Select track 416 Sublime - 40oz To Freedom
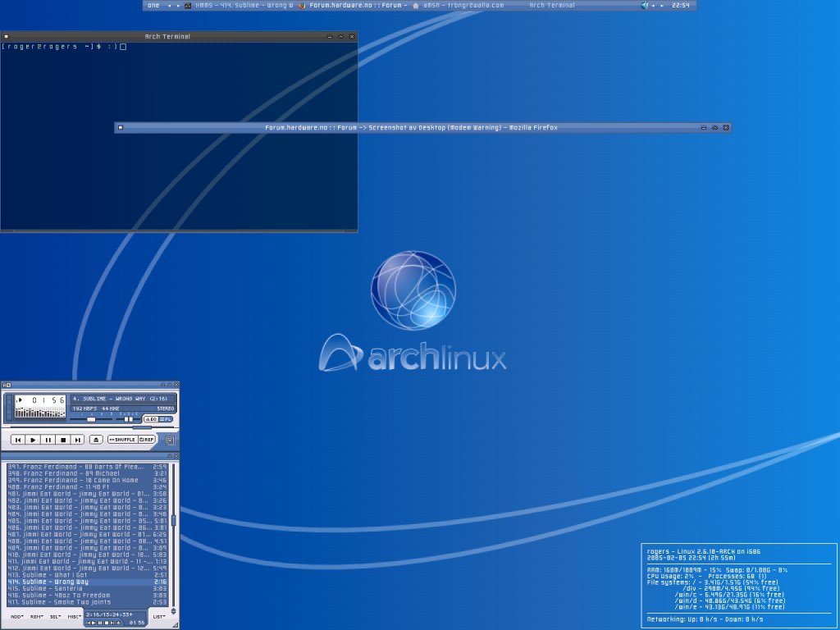840x630 pixels. [x=87, y=596]
